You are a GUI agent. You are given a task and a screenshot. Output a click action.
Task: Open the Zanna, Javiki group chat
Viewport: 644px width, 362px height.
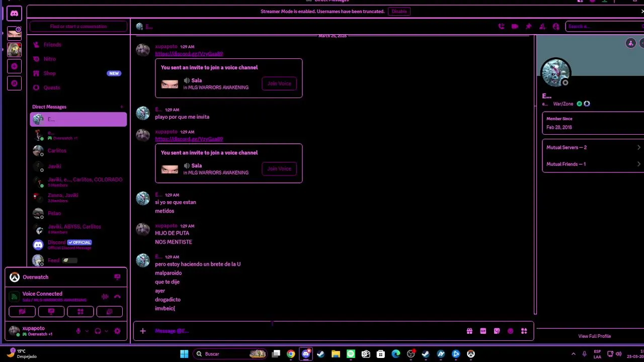(x=78, y=198)
